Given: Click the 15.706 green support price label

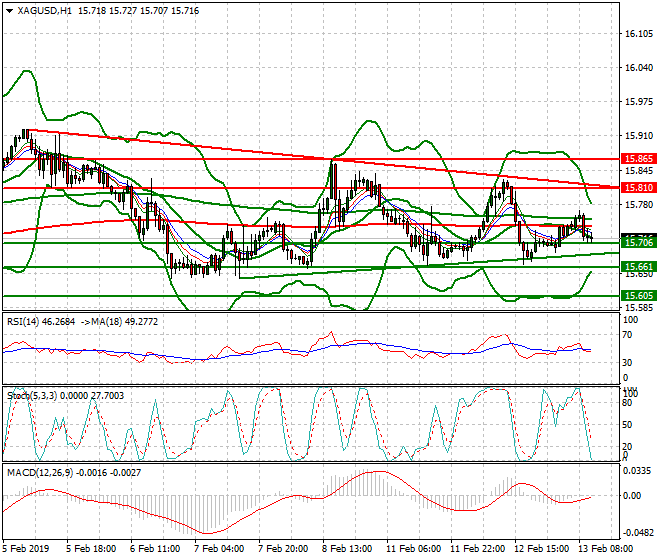Looking at the screenshot, I should (639, 243).
